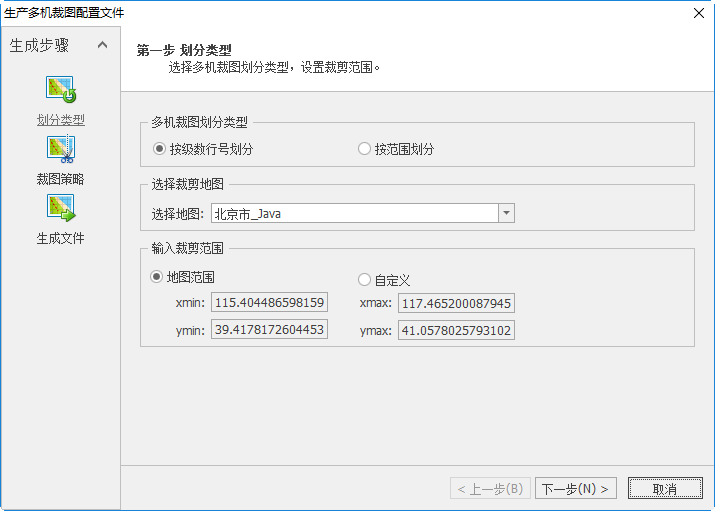Viewport: 715px width, 511px height.
Task: Select 地图范围 radio option
Action: 156,277
